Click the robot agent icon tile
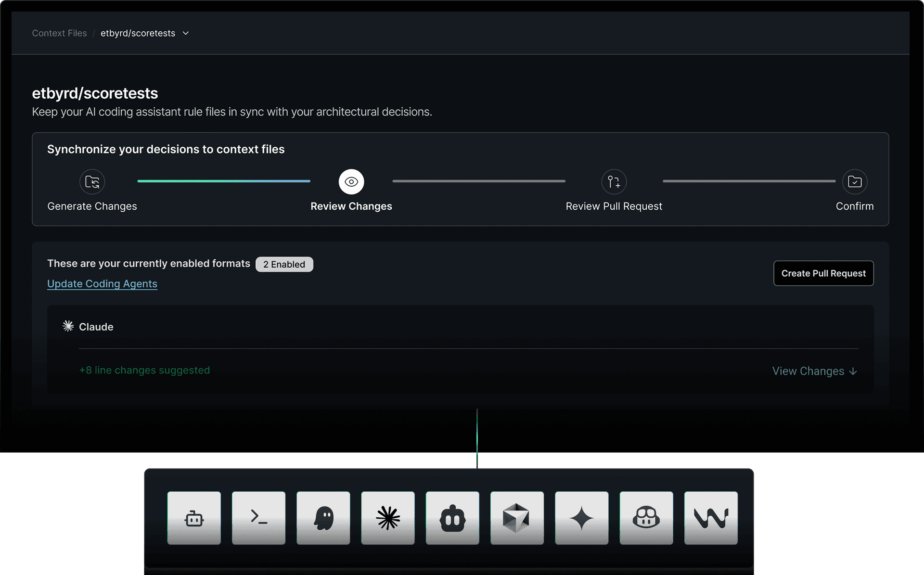The width and height of the screenshot is (924, 575). (194, 518)
